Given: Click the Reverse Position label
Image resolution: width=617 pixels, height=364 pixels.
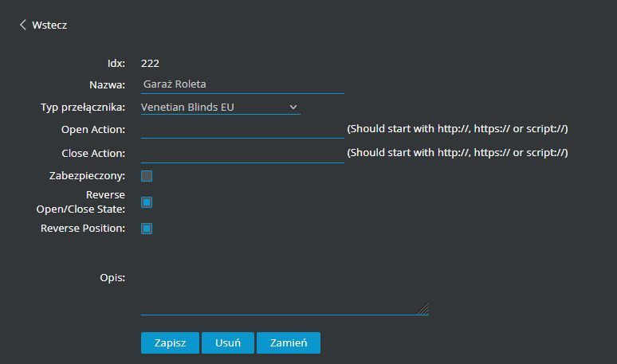Looking at the screenshot, I should coord(83,229).
